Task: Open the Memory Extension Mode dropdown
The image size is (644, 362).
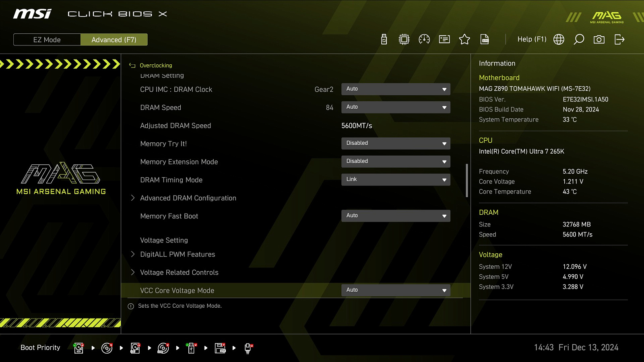Action: tap(396, 162)
